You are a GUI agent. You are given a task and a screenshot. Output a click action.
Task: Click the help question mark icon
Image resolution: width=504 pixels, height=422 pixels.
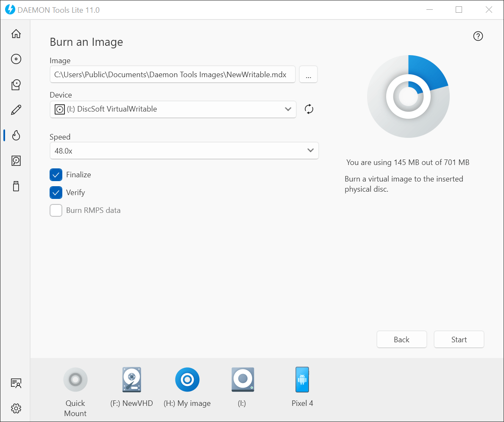[x=478, y=36]
